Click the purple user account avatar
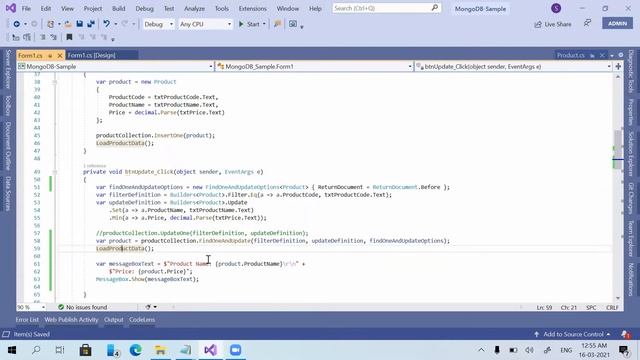640x360 pixels. 556,8
